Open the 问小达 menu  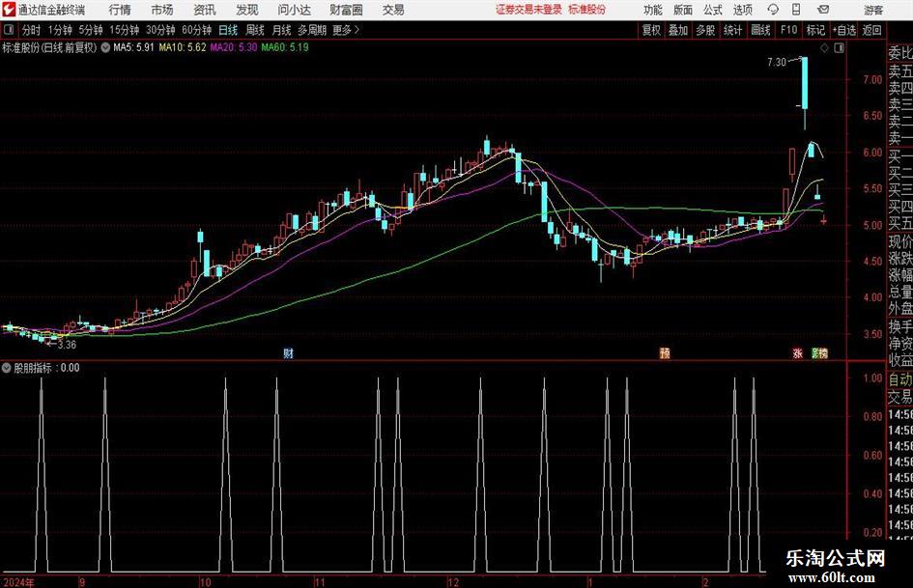point(294,10)
